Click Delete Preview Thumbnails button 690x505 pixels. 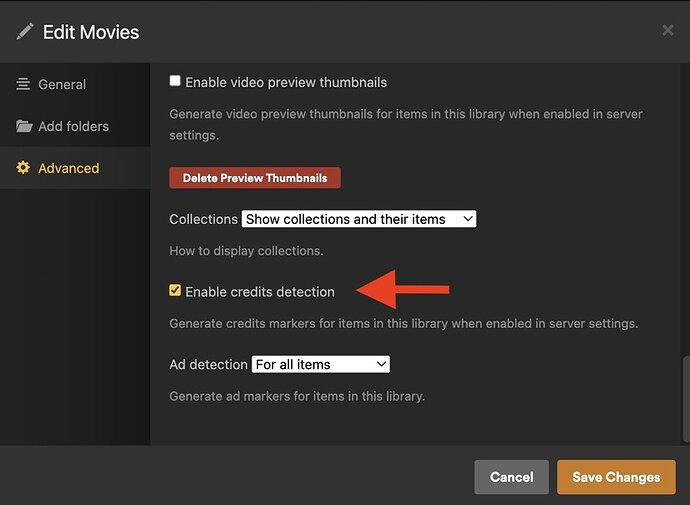[x=255, y=178]
